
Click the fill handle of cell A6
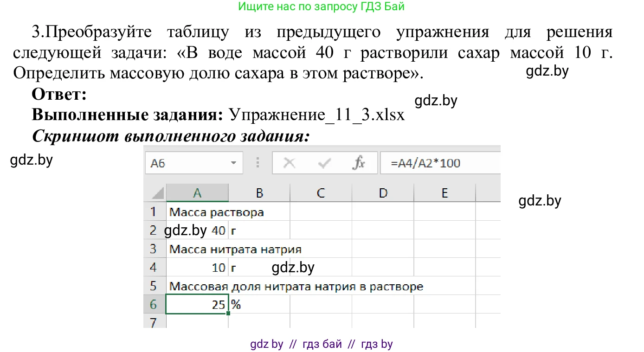228,313
